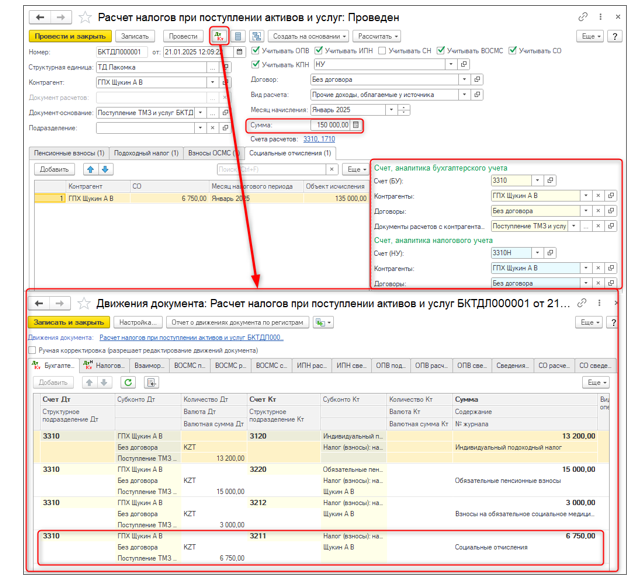Expand НУ dropdown next to Учитывать КПН
The height and width of the screenshot is (583, 643).
coord(451,64)
